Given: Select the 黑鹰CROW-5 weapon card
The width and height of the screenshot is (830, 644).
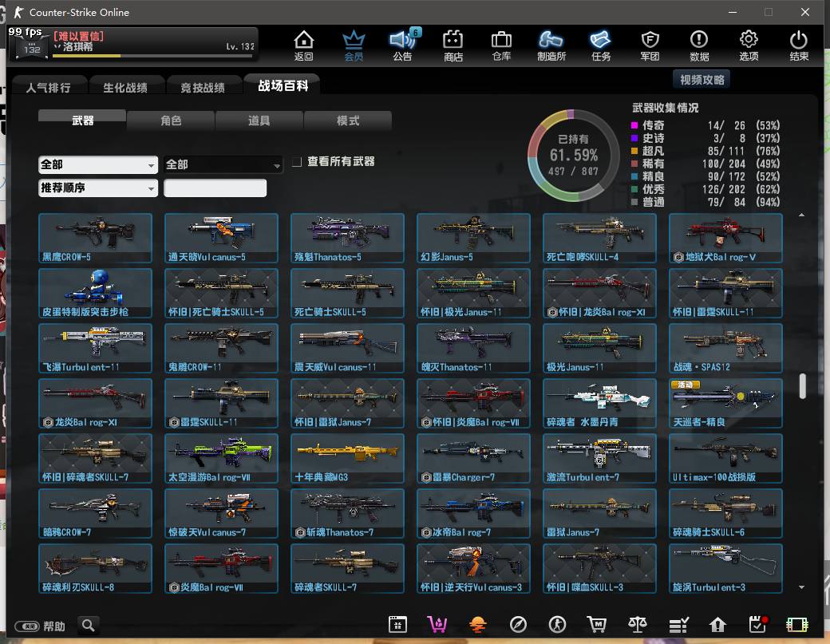Looking at the screenshot, I should (x=95, y=238).
